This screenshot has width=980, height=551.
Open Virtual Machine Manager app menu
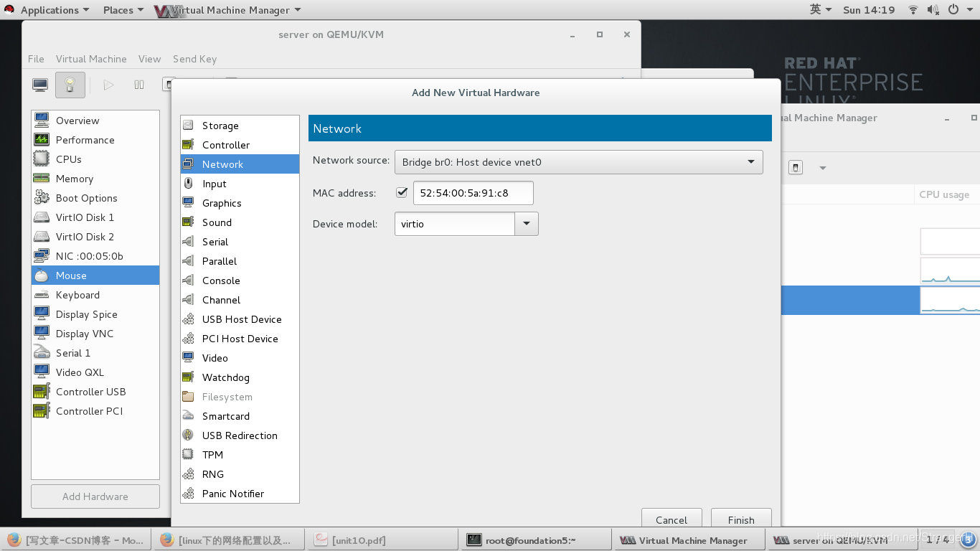coord(228,10)
